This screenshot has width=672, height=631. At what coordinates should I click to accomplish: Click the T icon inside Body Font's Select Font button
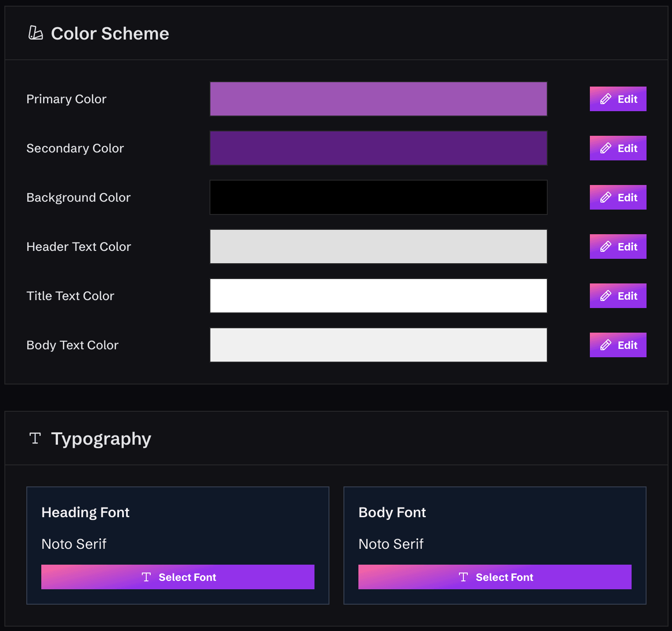[x=463, y=577]
